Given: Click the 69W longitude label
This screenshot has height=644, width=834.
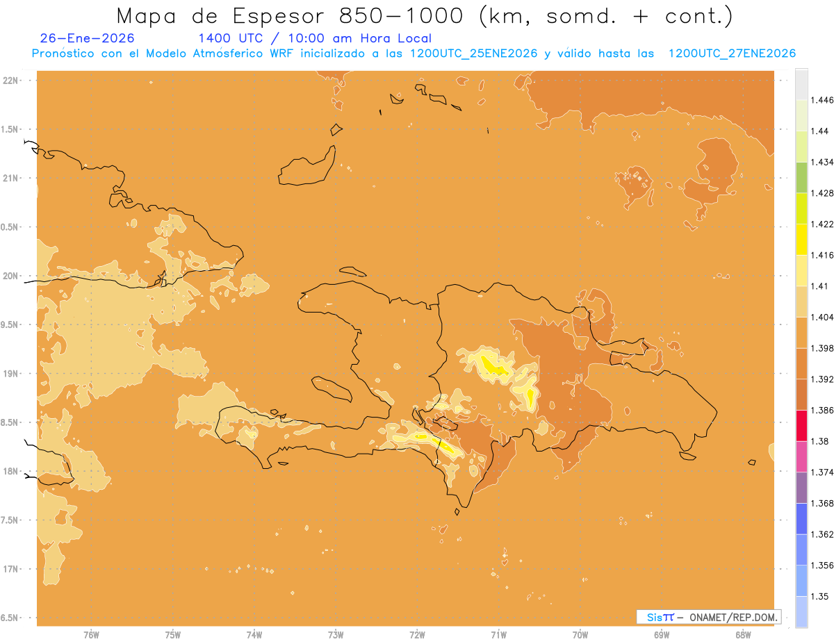Looking at the screenshot, I should 662,634.
